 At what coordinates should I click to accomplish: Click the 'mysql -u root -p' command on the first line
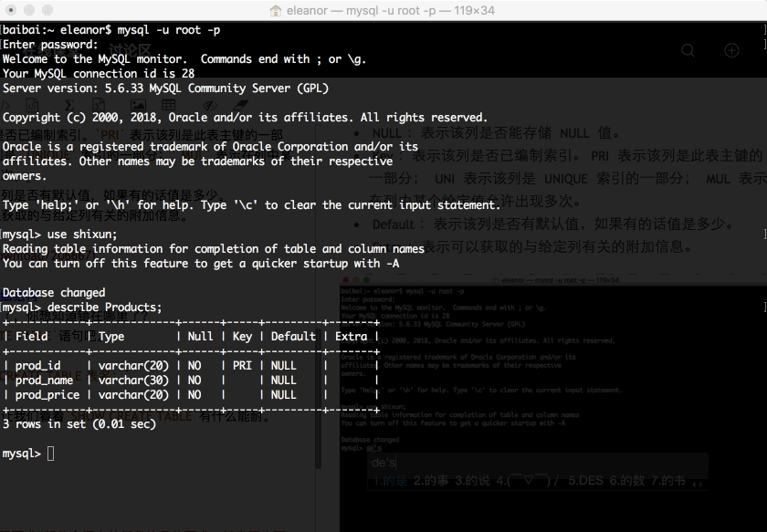point(169,30)
